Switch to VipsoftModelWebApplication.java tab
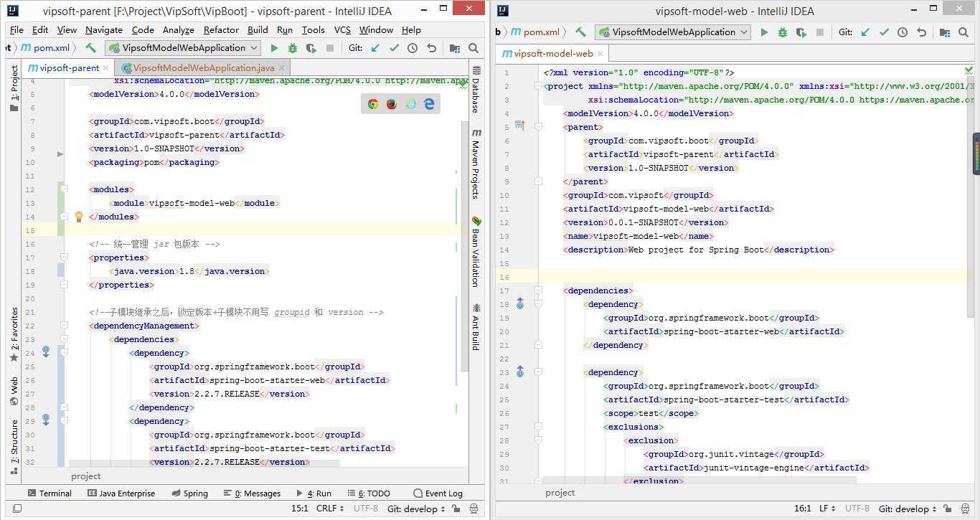Image resolution: width=980 pixels, height=520 pixels. (204, 68)
